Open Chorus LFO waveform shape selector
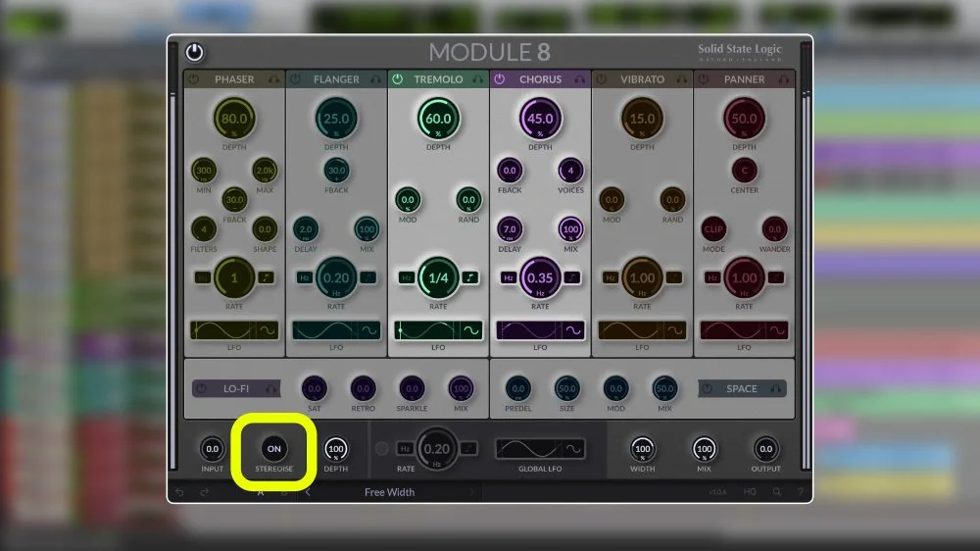The width and height of the screenshot is (980, 551). pyautogui.click(x=573, y=330)
